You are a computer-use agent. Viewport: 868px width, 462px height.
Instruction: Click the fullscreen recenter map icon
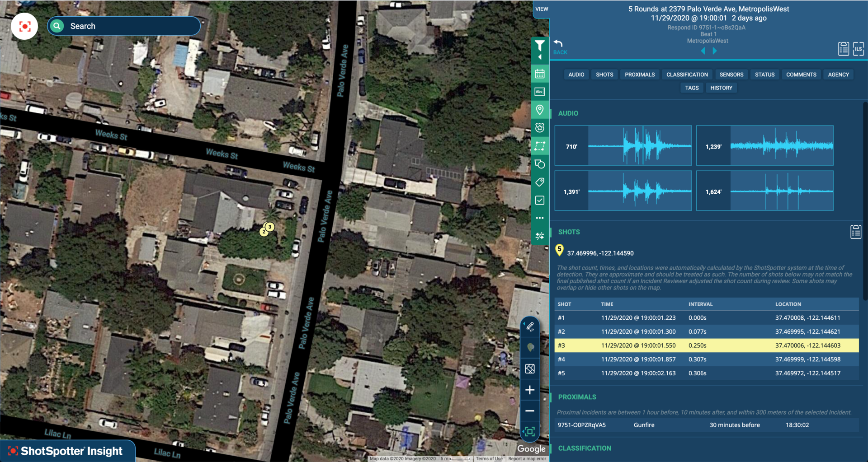tap(530, 432)
